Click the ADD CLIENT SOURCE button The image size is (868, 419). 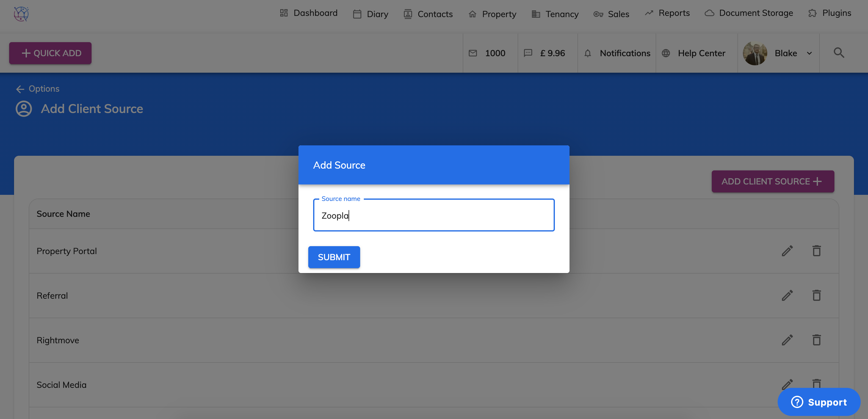pyautogui.click(x=772, y=181)
